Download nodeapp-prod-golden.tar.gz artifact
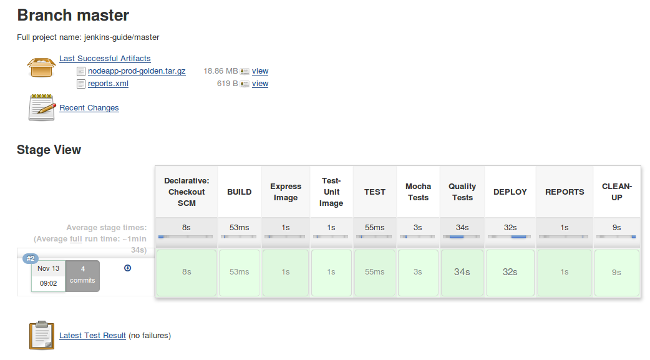This screenshot has height=360, width=650. [136, 71]
